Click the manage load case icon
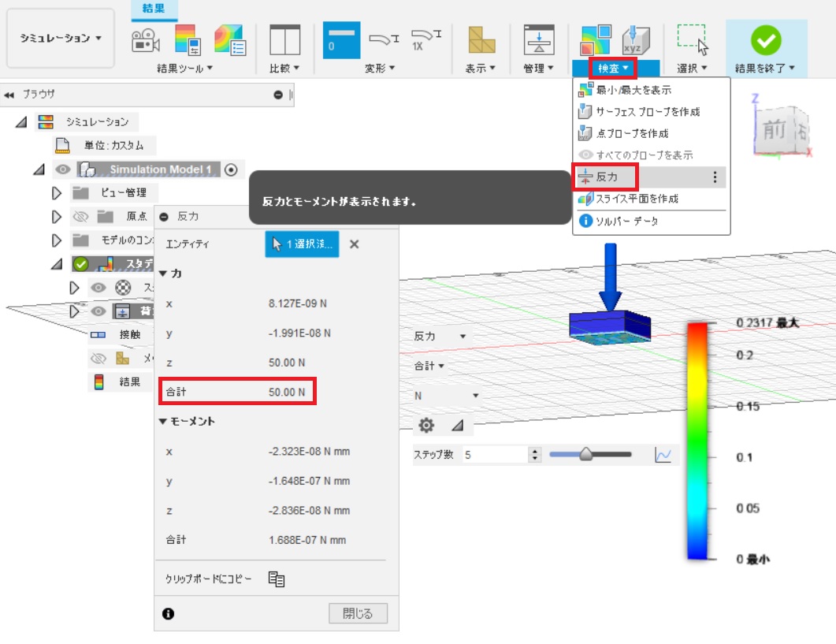 [538, 40]
